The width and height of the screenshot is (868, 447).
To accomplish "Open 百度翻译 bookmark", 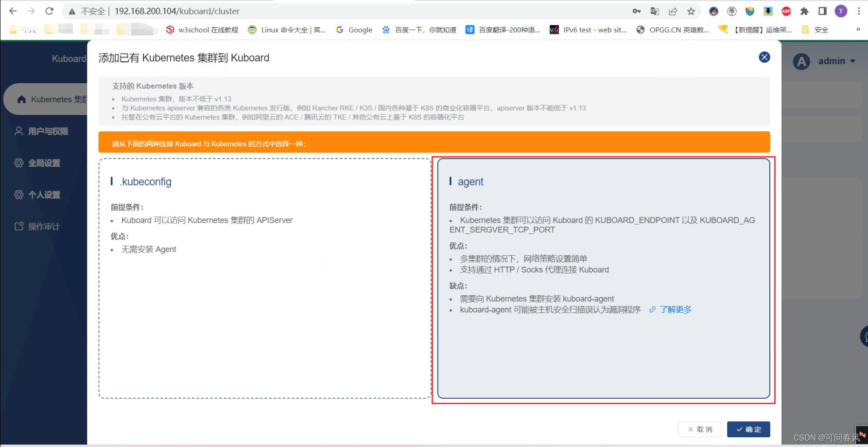I will (x=503, y=30).
